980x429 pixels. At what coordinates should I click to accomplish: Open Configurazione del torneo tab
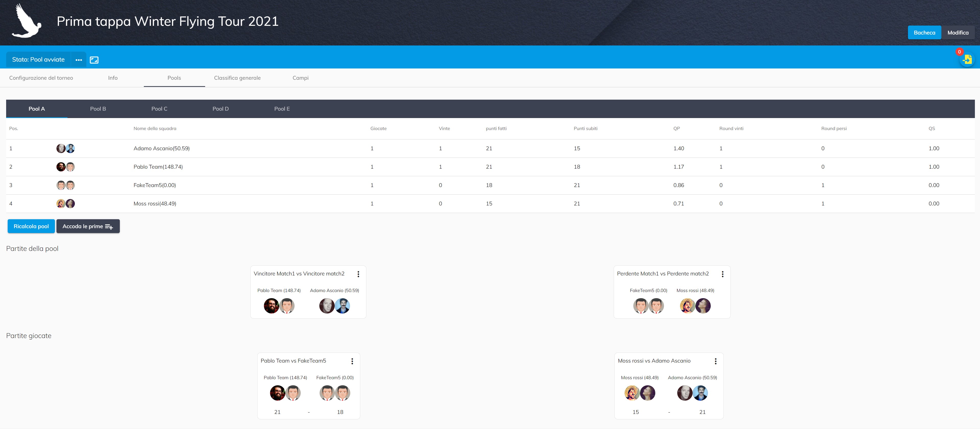click(x=41, y=78)
